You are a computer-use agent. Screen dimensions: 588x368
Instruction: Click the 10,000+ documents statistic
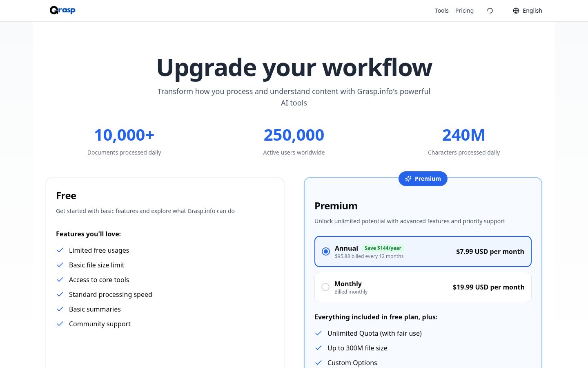(x=124, y=135)
